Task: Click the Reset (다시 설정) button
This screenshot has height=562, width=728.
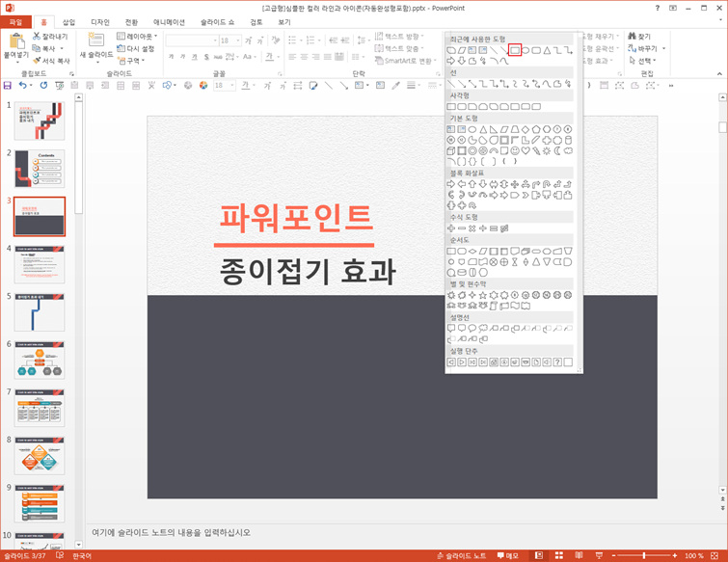Action: pyautogui.click(x=135, y=48)
